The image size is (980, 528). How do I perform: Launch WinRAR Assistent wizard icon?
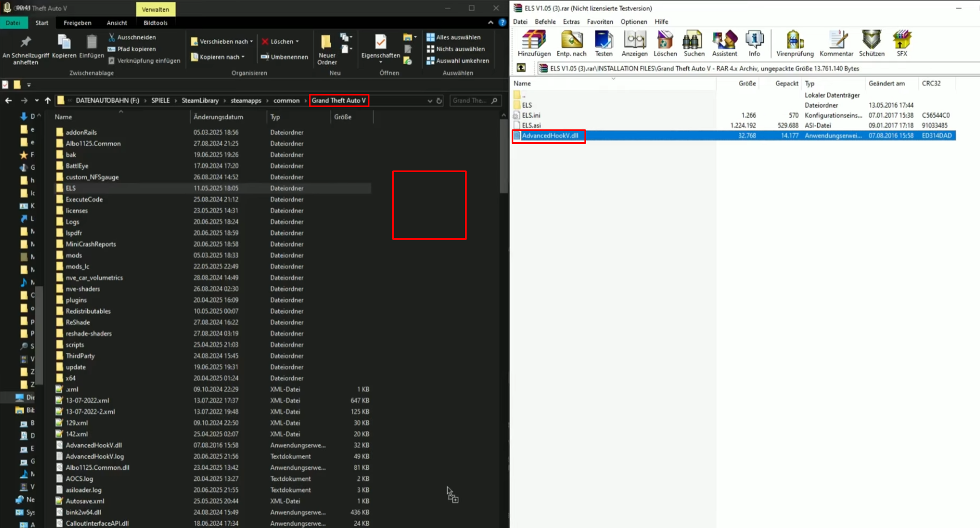pyautogui.click(x=724, y=44)
